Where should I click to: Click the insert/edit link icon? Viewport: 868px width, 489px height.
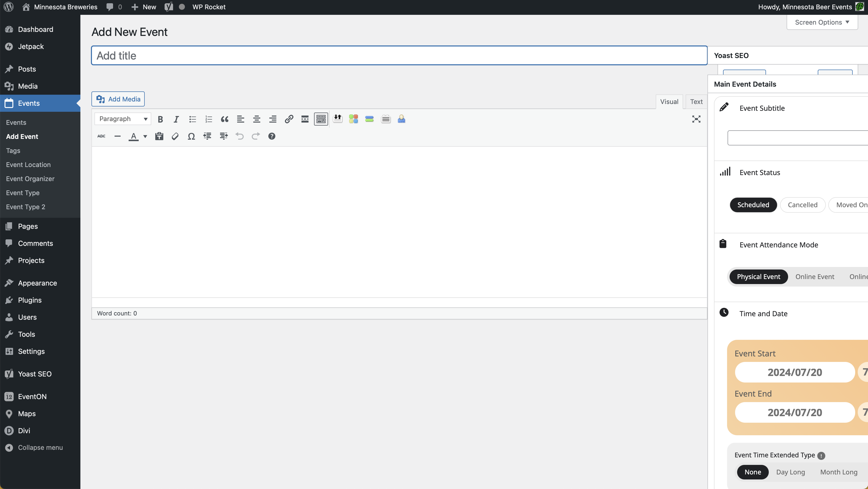point(289,119)
